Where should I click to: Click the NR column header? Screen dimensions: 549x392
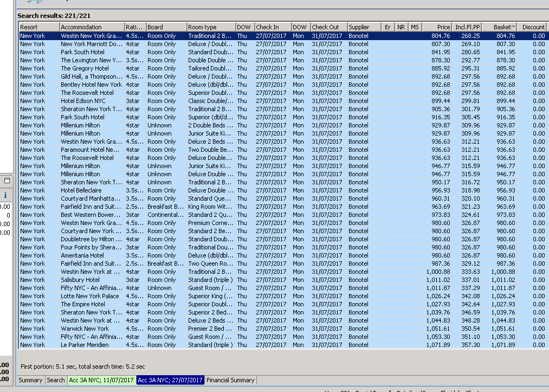coord(401,27)
